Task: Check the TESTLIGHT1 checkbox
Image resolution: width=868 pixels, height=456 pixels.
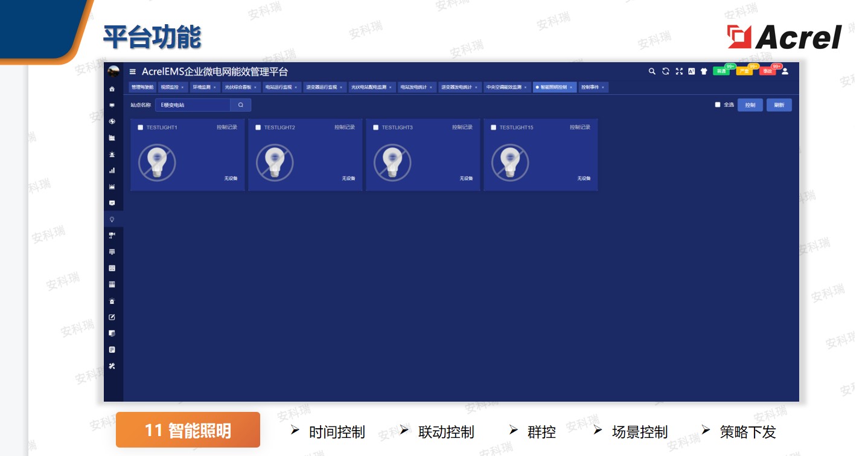Action: (141, 127)
